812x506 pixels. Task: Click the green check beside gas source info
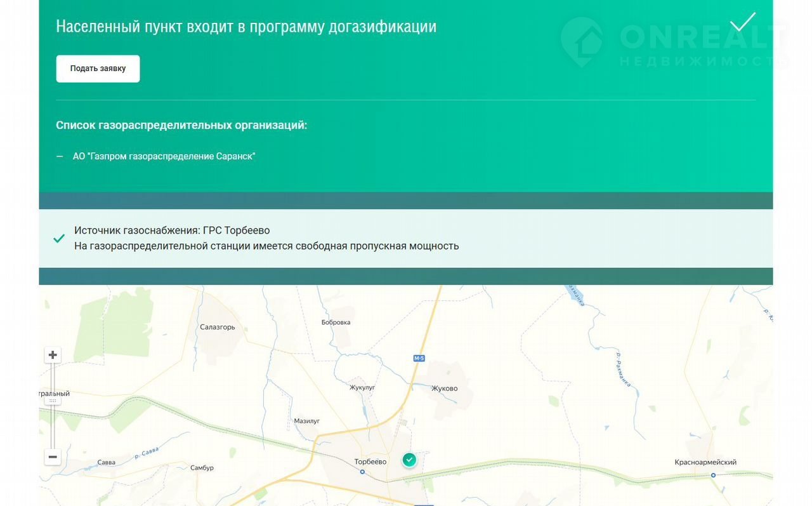pos(59,239)
